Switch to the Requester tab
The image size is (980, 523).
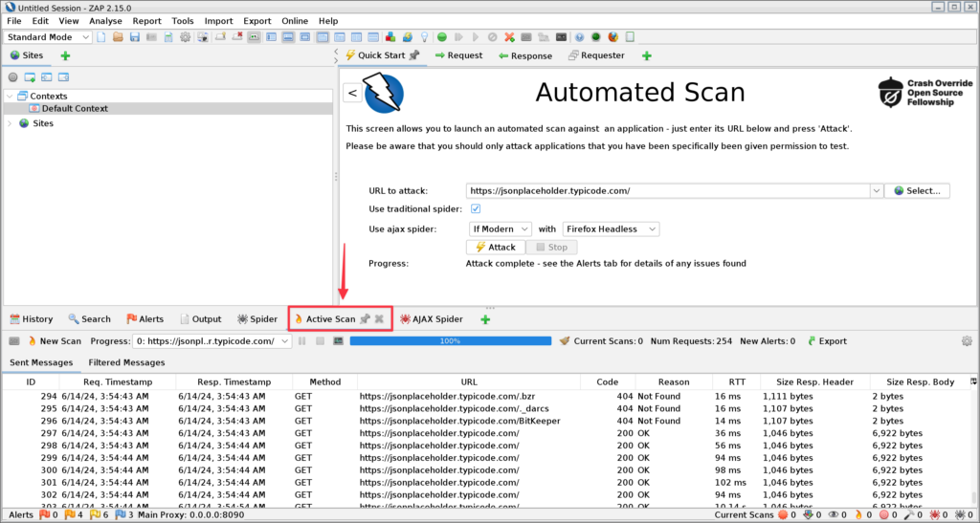click(x=596, y=55)
